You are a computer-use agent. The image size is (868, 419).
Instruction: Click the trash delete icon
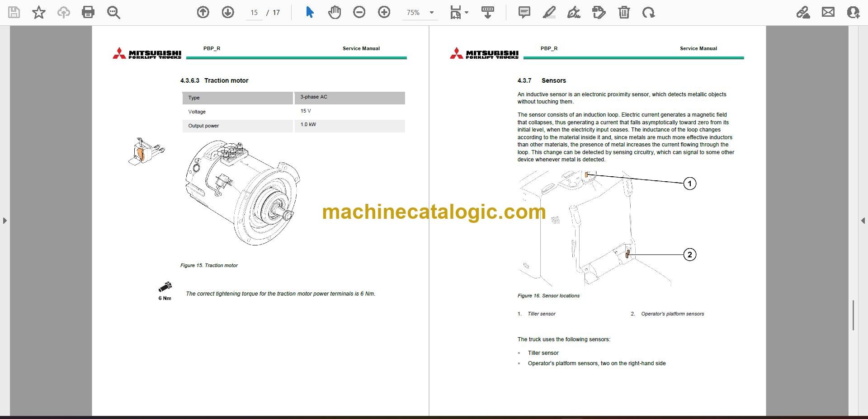624,12
